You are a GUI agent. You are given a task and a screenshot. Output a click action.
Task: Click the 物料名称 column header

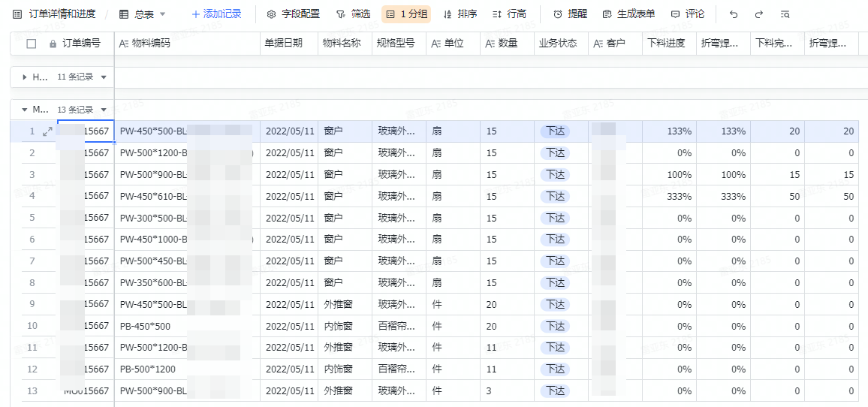[345, 44]
